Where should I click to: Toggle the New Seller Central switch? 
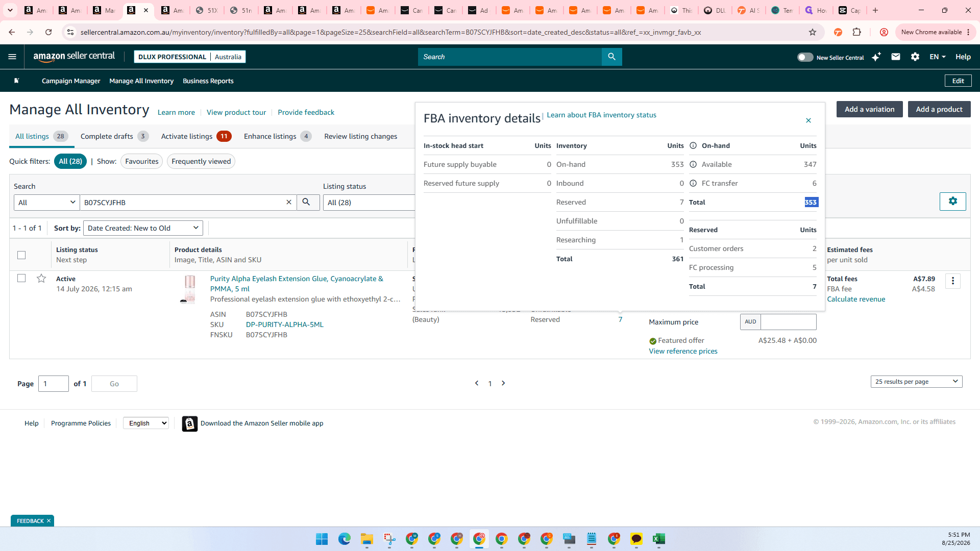805,57
